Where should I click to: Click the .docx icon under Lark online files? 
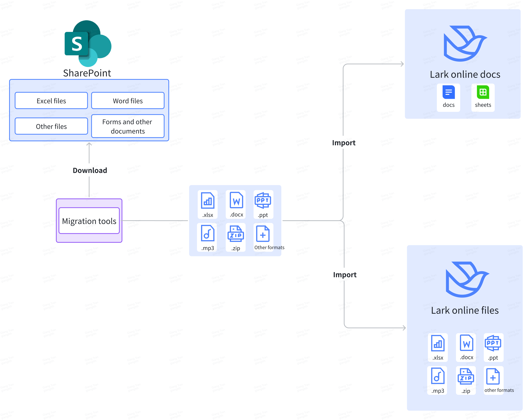click(x=467, y=343)
